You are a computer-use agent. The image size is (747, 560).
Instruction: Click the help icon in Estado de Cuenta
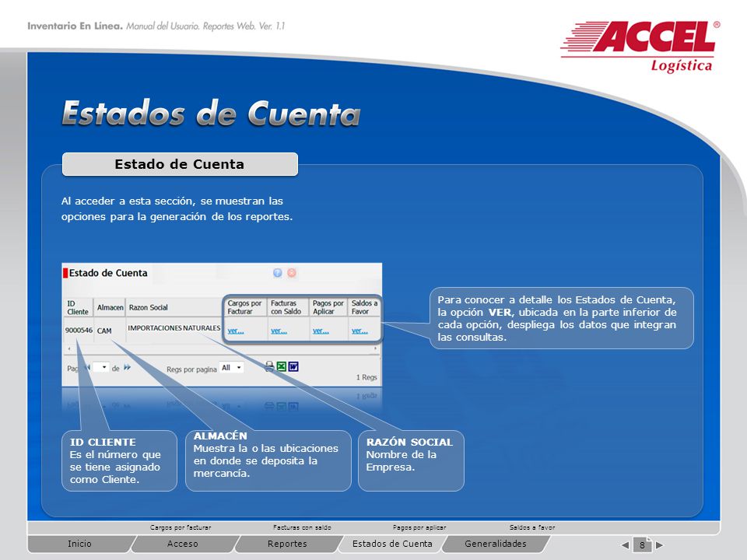277,273
